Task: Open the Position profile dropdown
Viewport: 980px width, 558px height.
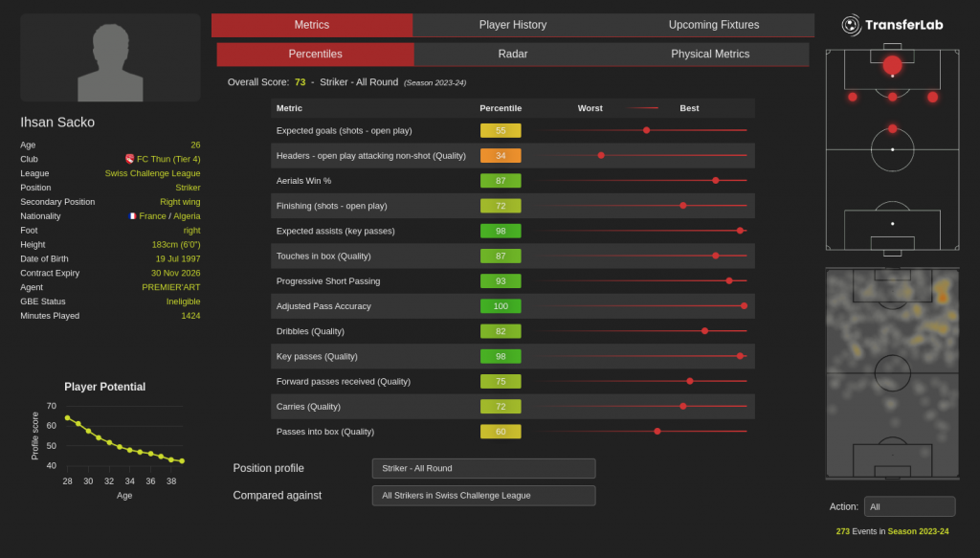Action: tap(483, 468)
